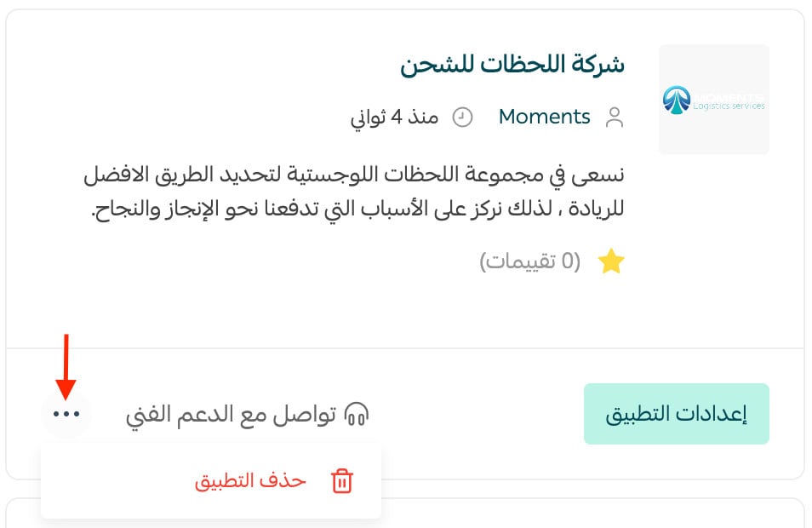Select the partially visible card at the bottom

405,513
